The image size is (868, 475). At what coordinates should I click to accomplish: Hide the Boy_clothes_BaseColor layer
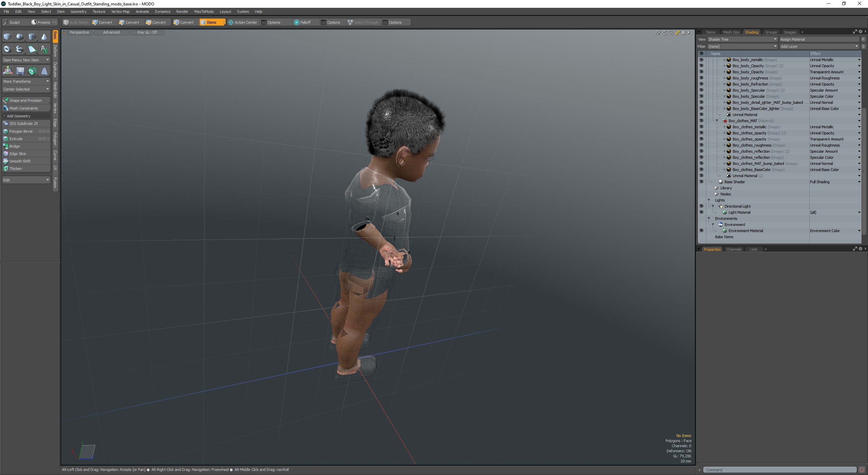click(701, 170)
